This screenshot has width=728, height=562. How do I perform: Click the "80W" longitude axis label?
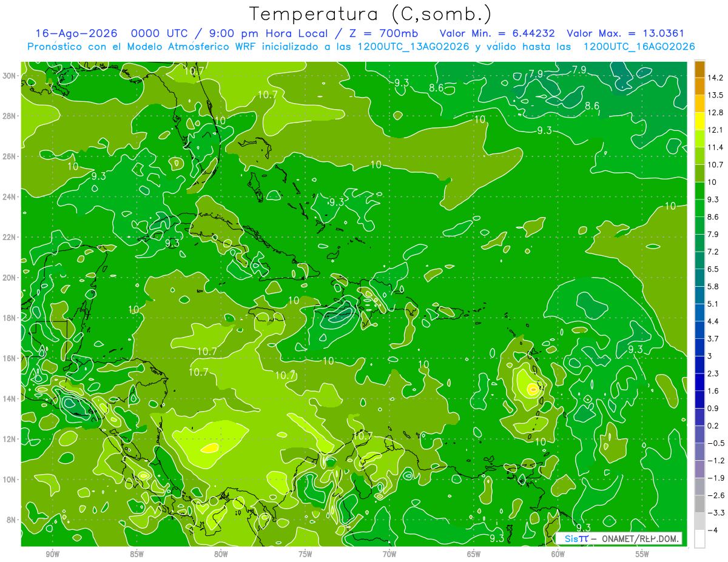tap(221, 555)
